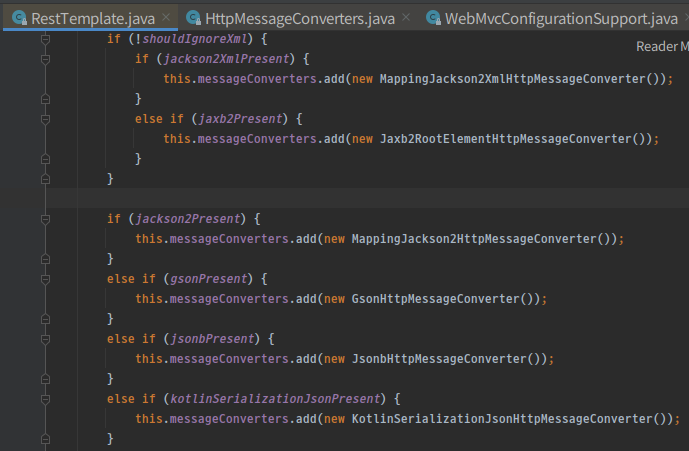Screen dimensions: 689x451
Task: Collapse the if (!shouldIgnoreXml) block
Action: [x=45, y=39]
